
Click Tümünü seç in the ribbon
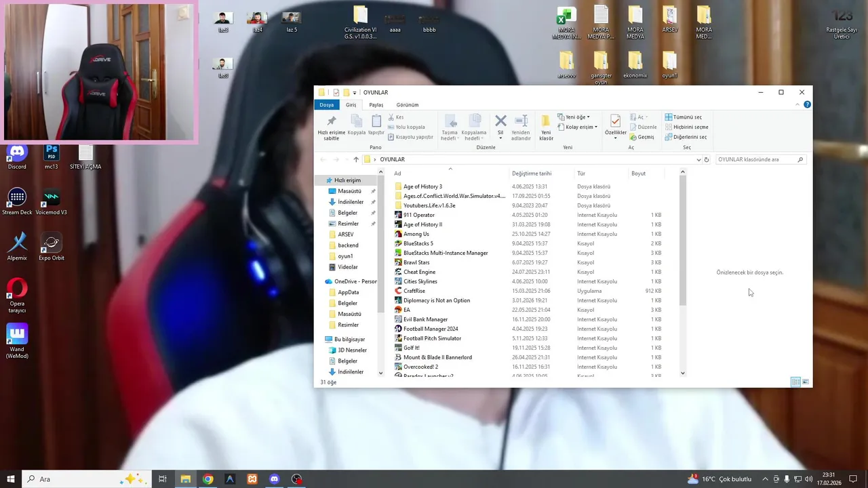click(684, 117)
